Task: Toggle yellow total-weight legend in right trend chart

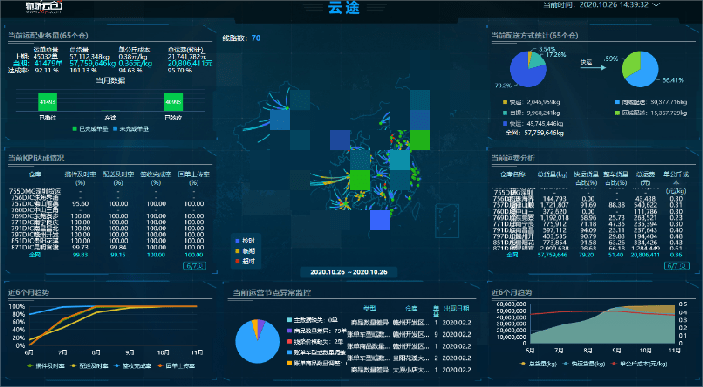Action: click(x=537, y=364)
